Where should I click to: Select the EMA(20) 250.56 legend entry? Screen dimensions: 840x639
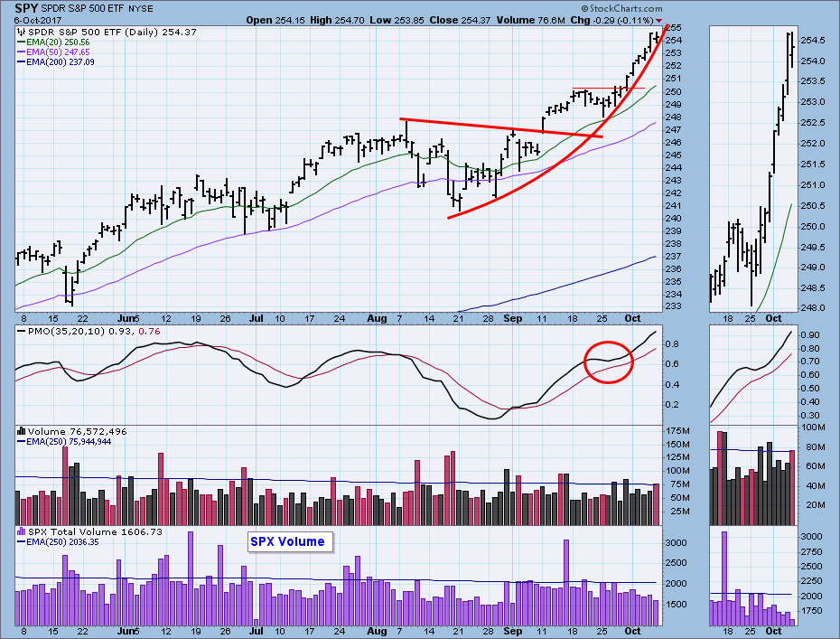tap(53, 42)
